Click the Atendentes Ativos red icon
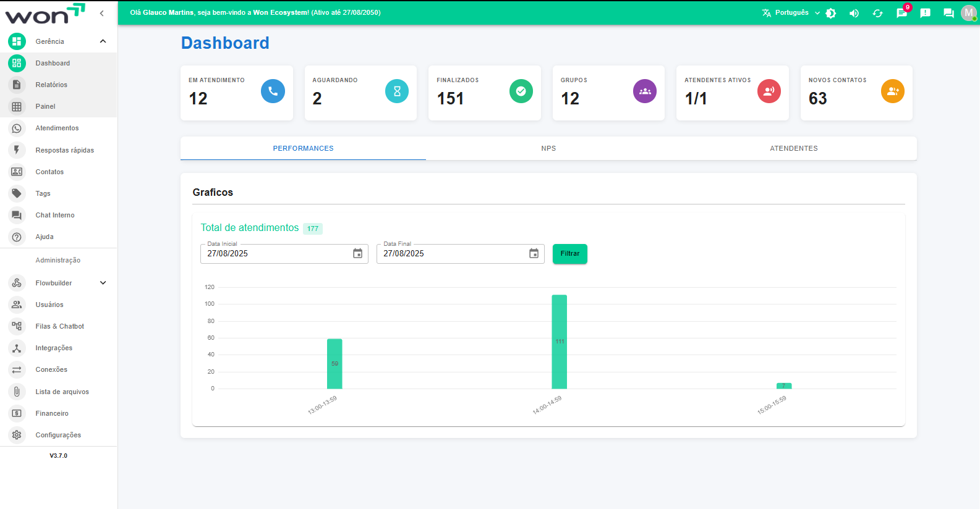Image resolution: width=980 pixels, height=509 pixels. tap(769, 91)
